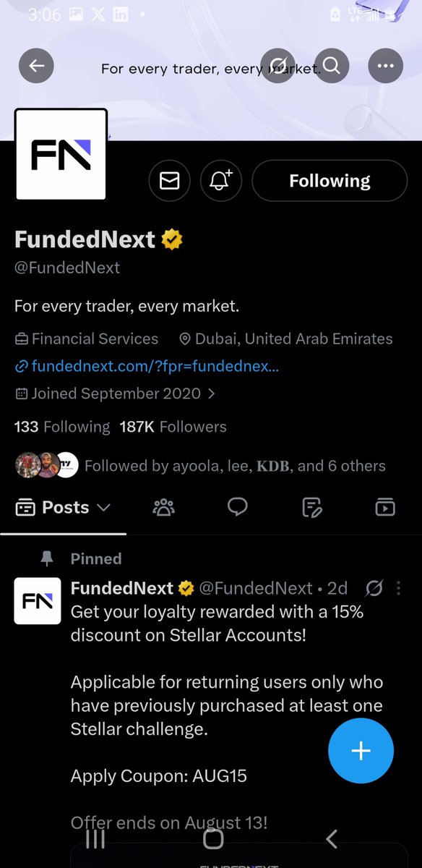Open direct message via envelope icon
This screenshot has height=868, width=422.
(170, 181)
